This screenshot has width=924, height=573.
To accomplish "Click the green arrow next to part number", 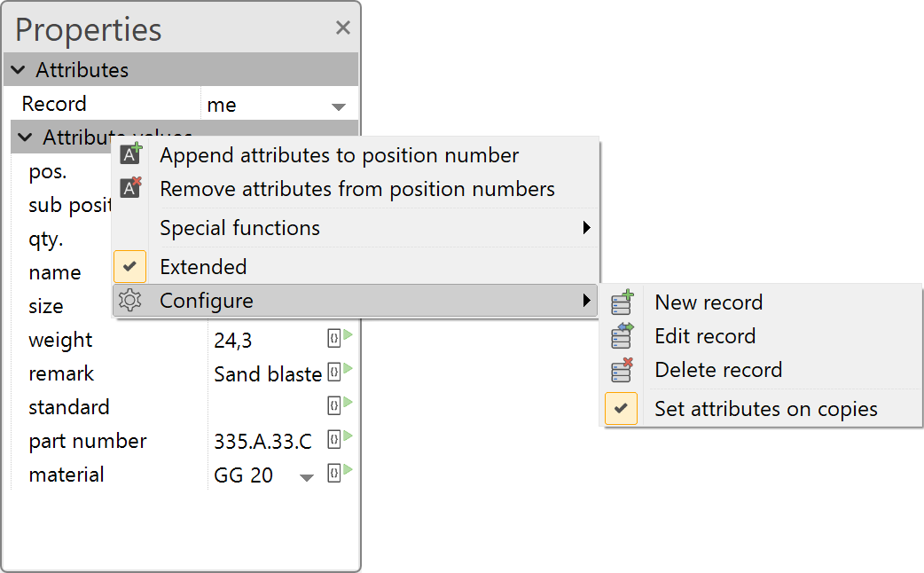I will click(349, 438).
